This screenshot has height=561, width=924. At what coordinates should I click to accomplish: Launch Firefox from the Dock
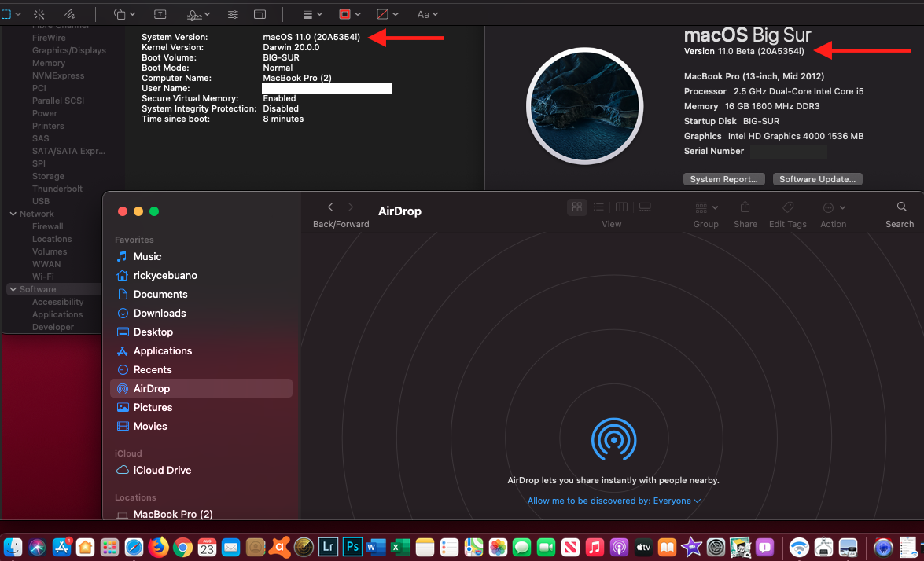[x=158, y=547]
